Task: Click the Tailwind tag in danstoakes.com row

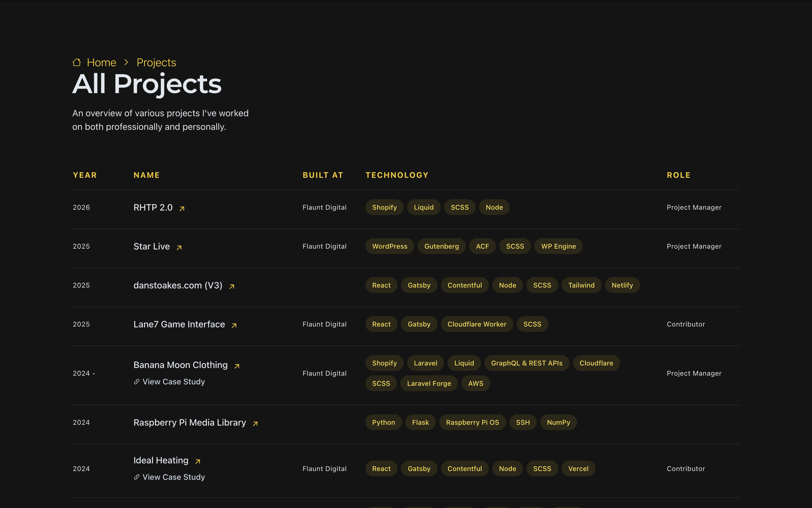Action: coord(581,285)
